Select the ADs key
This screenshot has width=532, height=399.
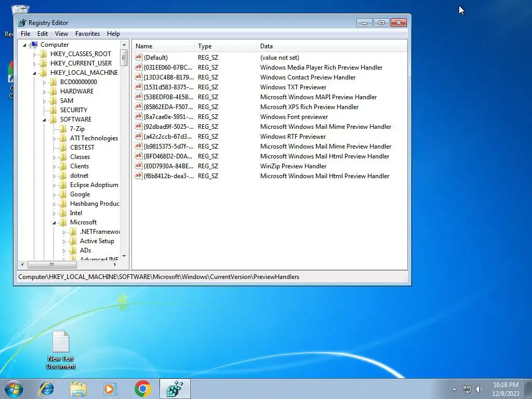[x=86, y=250]
